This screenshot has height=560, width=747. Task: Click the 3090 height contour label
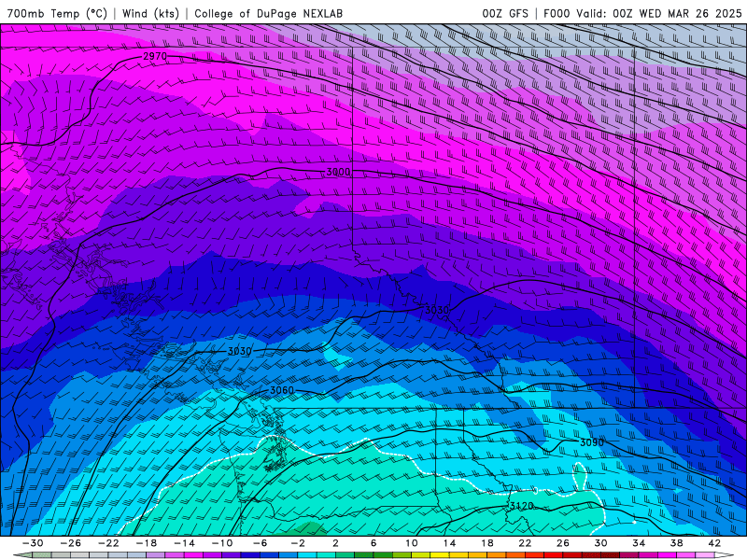(x=592, y=442)
